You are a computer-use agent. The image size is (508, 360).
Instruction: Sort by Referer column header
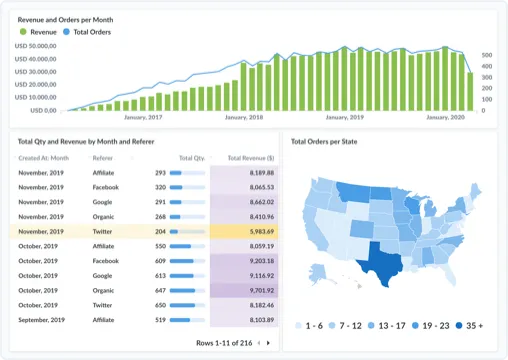(x=103, y=158)
